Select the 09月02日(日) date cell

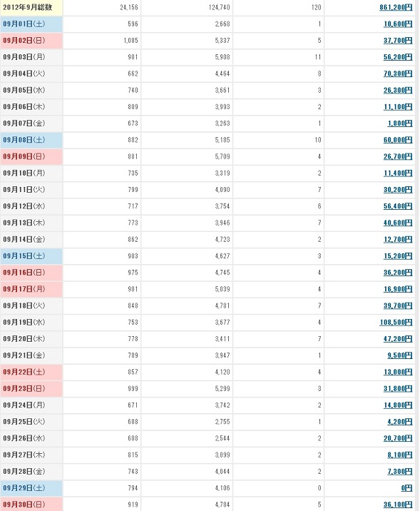[x=31, y=41]
